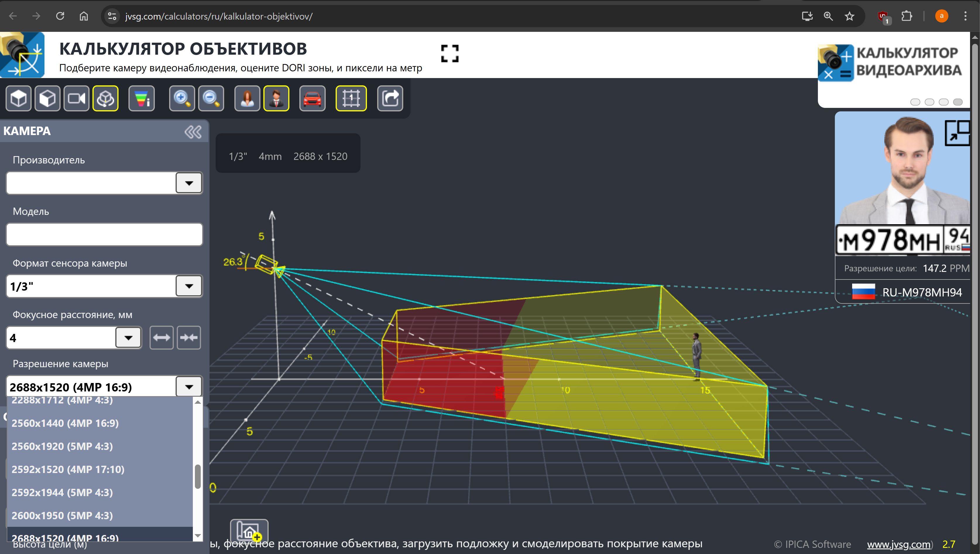Click the widen field of view arrows icon
This screenshot has width=980, height=554.
click(162, 337)
